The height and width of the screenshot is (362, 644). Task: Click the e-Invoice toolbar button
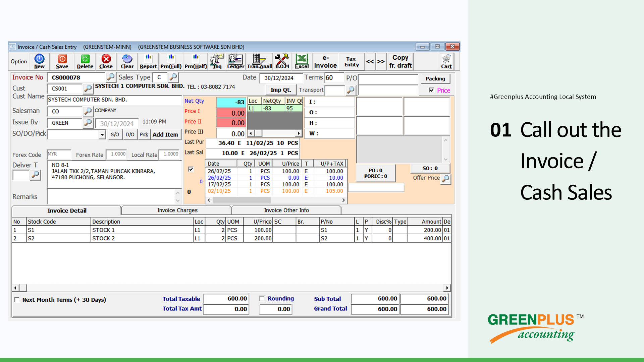tap(325, 61)
